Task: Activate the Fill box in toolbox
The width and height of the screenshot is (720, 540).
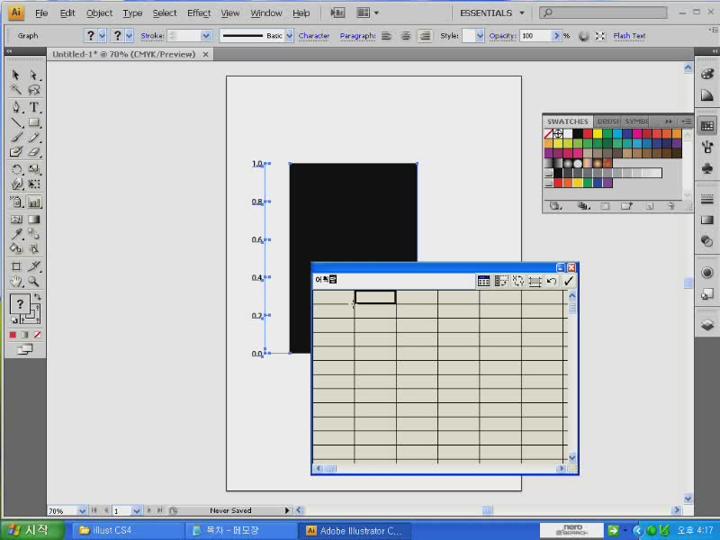Action: 20,304
